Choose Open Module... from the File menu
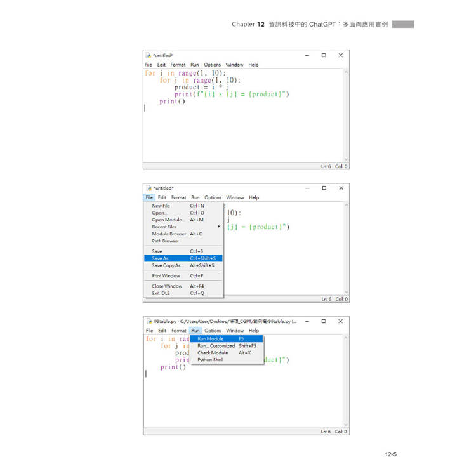The height and width of the screenshot is (476, 476). click(183, 220)
